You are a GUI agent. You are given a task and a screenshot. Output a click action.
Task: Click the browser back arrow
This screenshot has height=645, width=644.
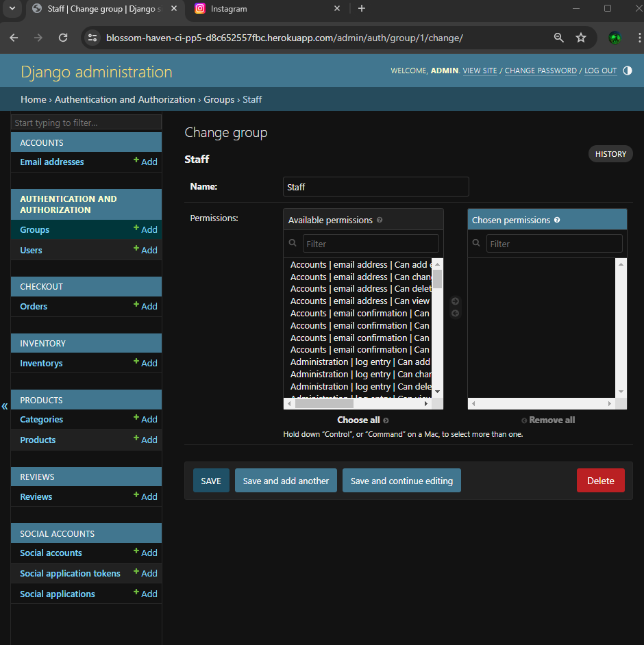[x=14, y=38]
